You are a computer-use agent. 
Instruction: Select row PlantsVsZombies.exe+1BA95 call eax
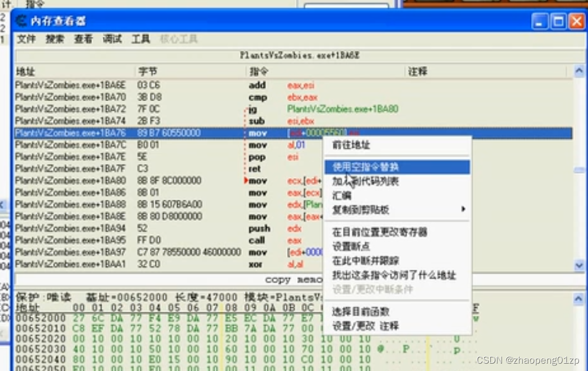[x=169, y=240]
